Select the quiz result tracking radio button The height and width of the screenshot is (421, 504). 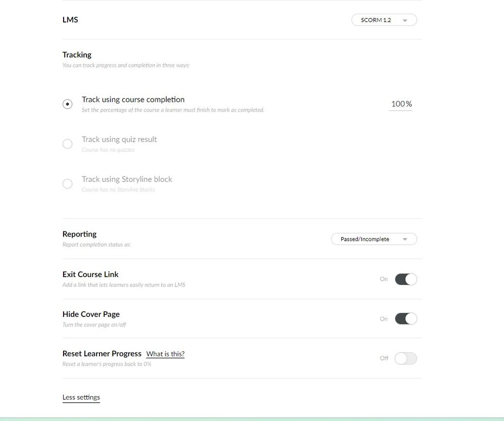pos(68,144)
